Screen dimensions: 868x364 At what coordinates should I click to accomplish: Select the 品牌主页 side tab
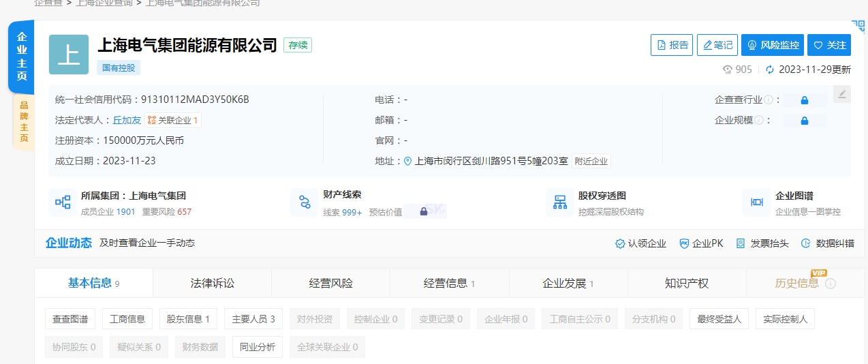click(x=23, y=121)
